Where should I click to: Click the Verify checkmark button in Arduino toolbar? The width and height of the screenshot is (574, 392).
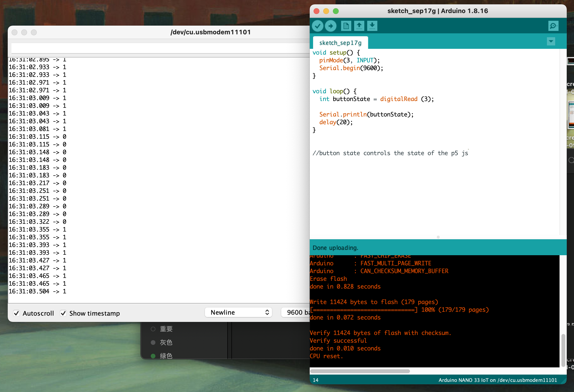pyautogui.click(x=317, y=26)
